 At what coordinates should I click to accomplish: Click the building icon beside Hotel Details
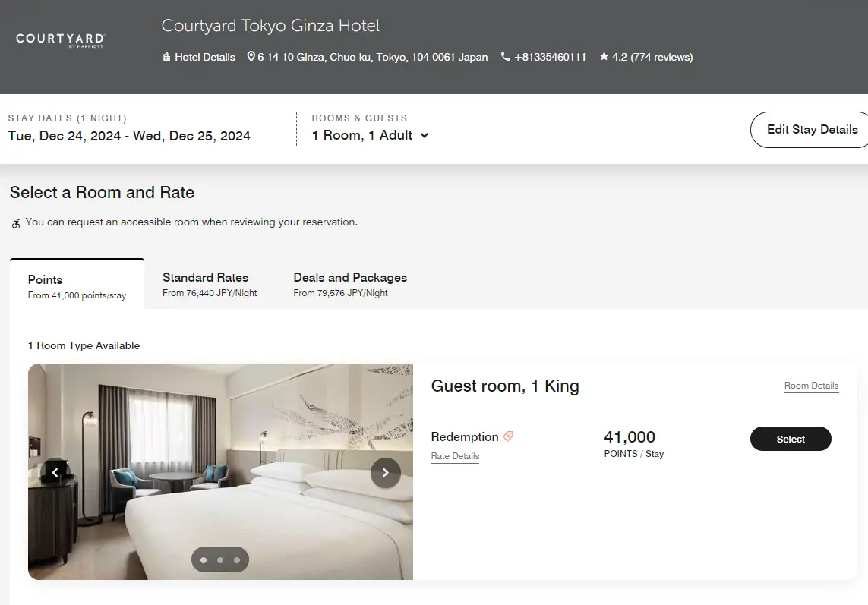[166, 57]
